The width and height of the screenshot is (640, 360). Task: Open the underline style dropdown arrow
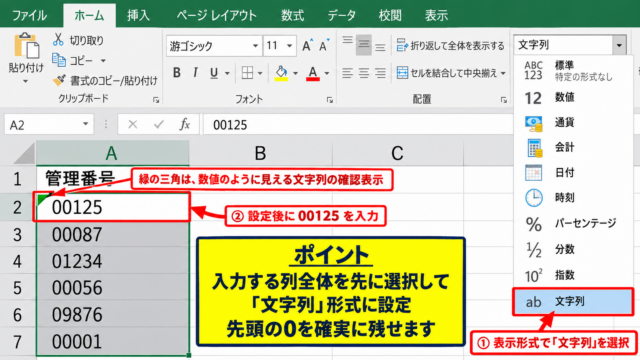click(227, 73)
